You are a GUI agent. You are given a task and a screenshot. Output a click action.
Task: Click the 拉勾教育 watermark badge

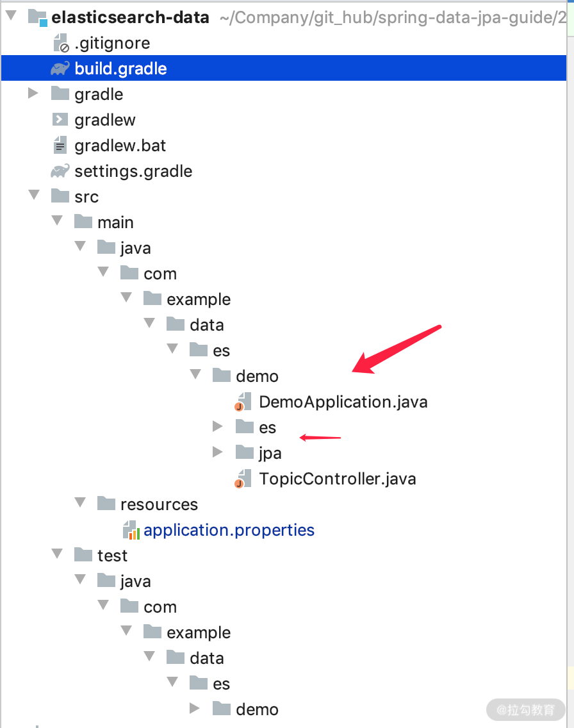(526, 709)
